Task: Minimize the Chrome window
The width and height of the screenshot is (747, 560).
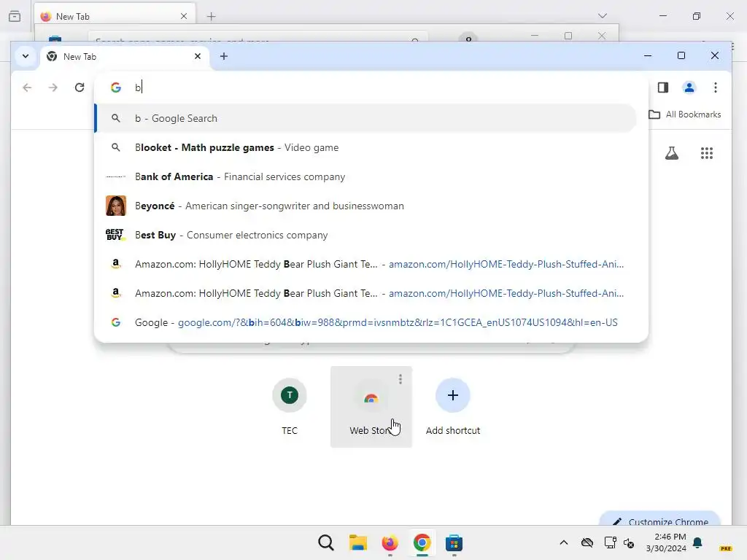Action: (x=648, y=55)
